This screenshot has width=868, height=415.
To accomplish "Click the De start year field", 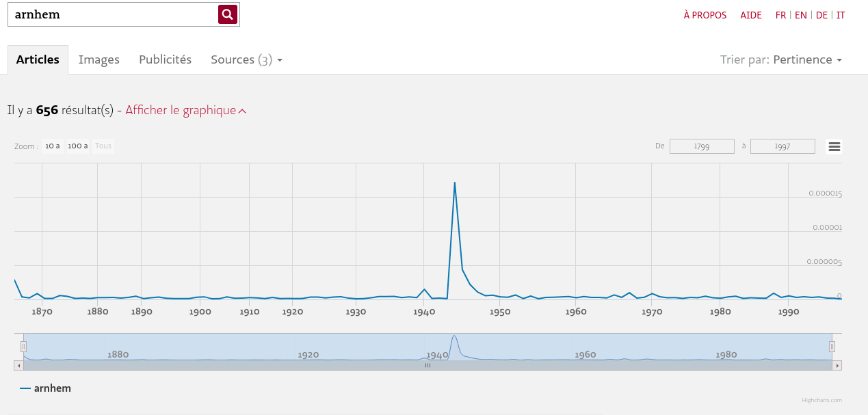I will 702,146.
